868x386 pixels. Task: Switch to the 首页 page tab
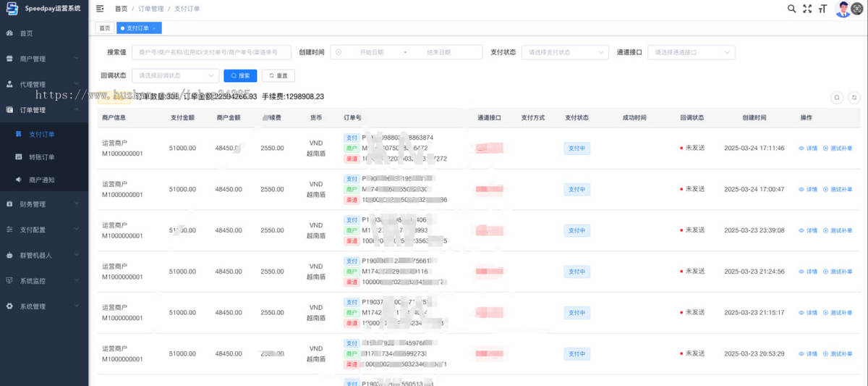point(105,28)
